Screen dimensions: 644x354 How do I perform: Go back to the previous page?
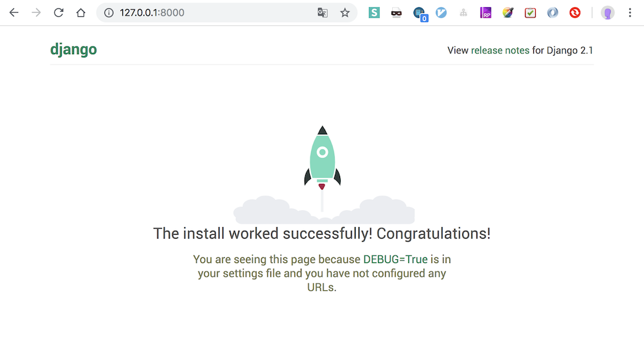point(14,13)
